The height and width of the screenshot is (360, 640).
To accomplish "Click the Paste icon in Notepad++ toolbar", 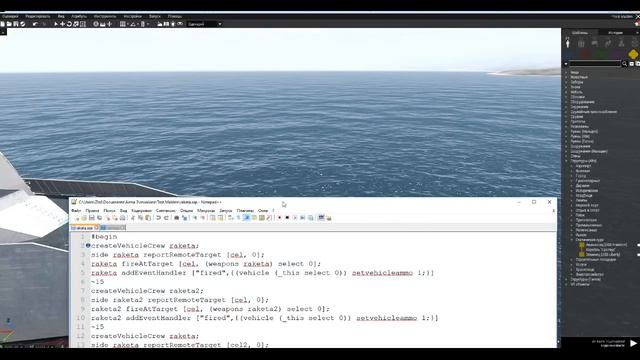I will click(x=148, y=218).
